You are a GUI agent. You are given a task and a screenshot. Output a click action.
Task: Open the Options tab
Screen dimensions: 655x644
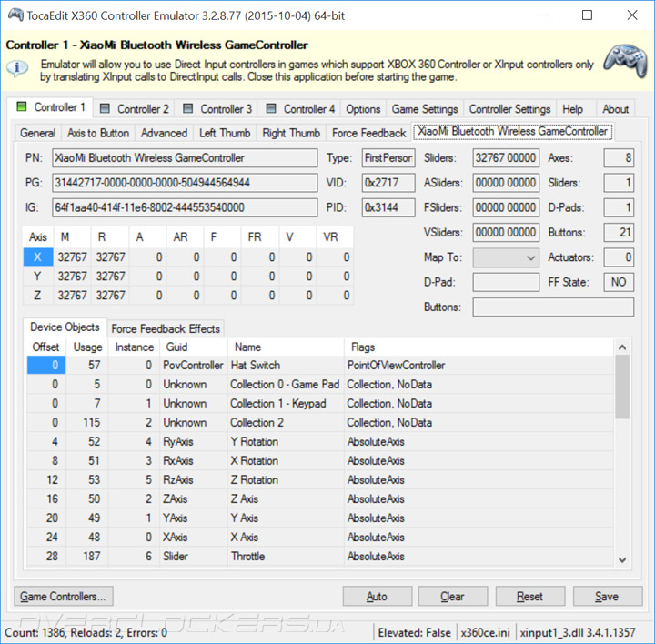363,109
